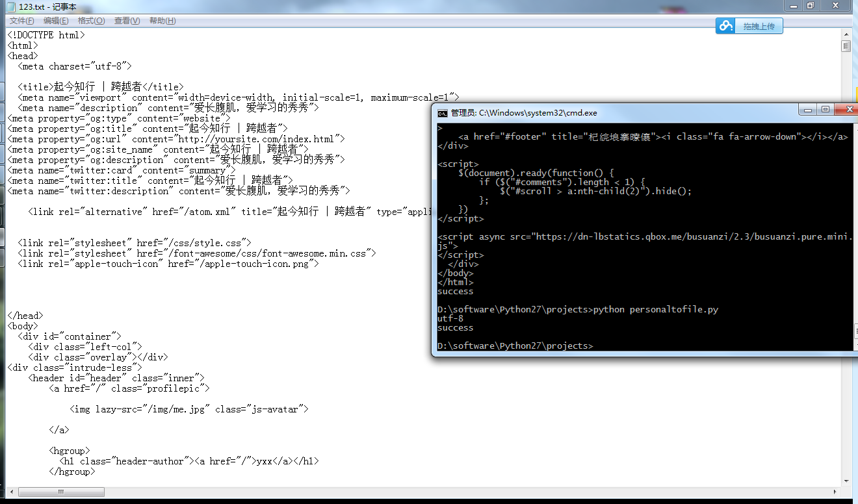Click the Notepad vertical scrollbar down arrow
Image resolution: width=858 pixels, height=504 pixels.
tap(846, 481)
